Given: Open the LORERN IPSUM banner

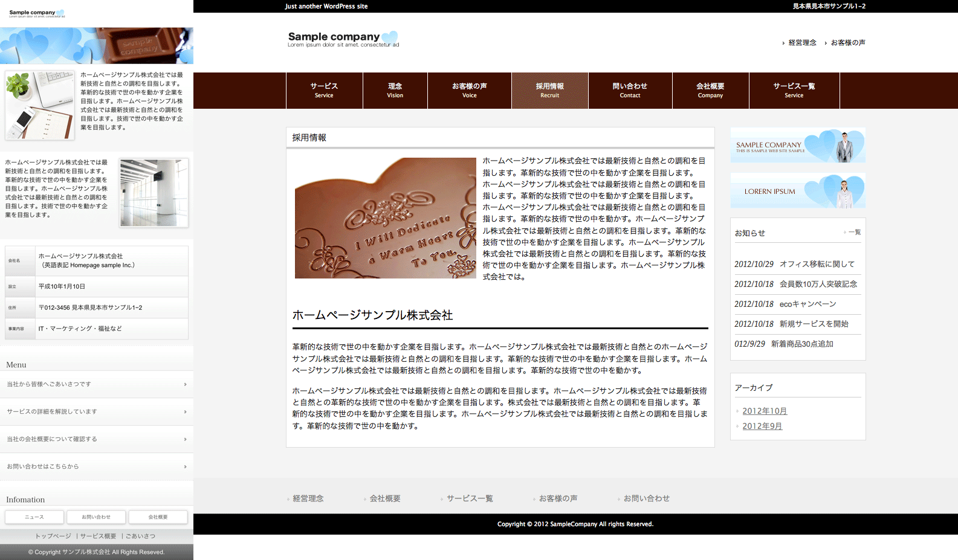Looking at the screenshot, I should pyautogui.click(x=797, y=191).
